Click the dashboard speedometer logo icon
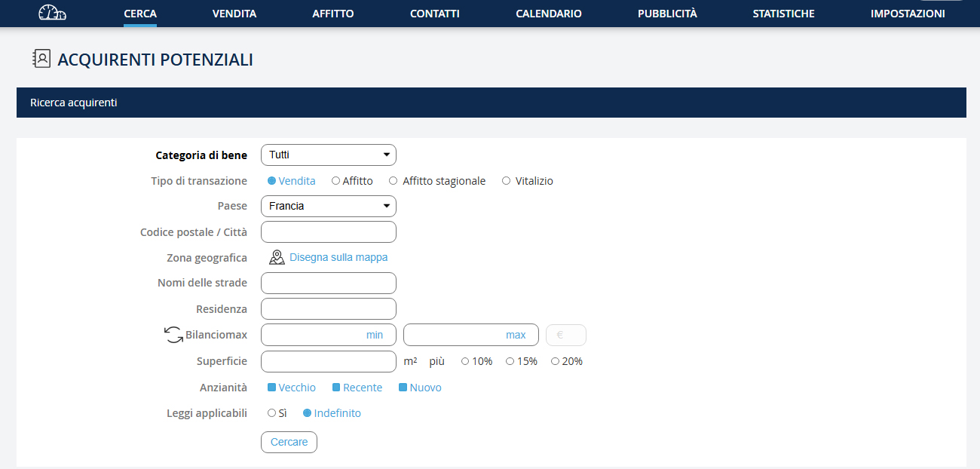The width and height of the screenshot is (980, 469). tap(52, 13)
